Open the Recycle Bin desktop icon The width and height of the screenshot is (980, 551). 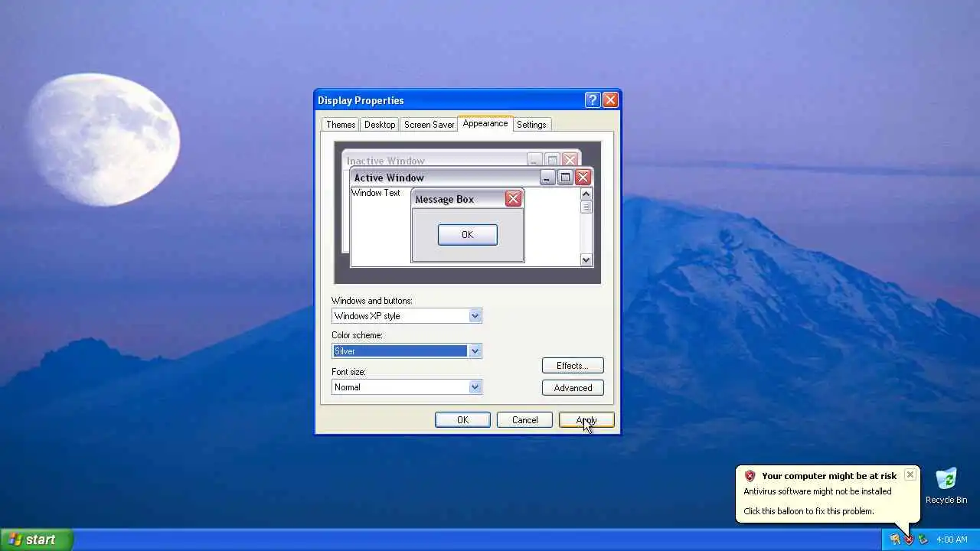[946, 486]
